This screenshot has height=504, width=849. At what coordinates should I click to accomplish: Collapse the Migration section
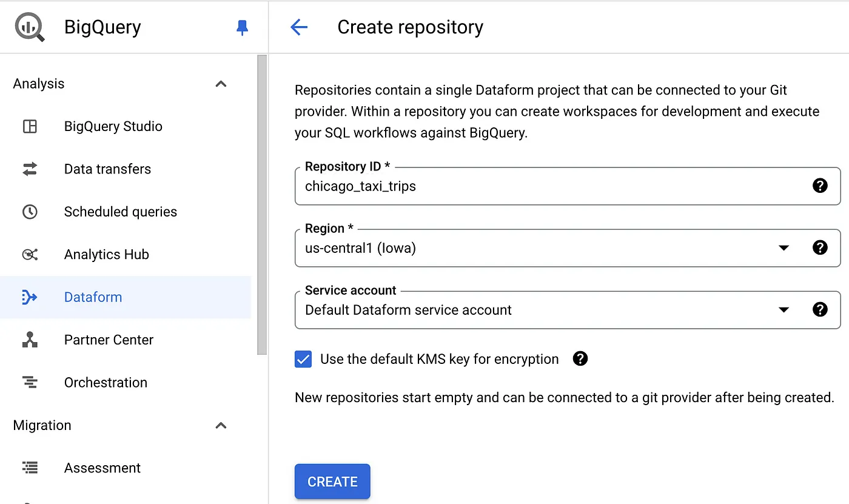tap(221, 425)
